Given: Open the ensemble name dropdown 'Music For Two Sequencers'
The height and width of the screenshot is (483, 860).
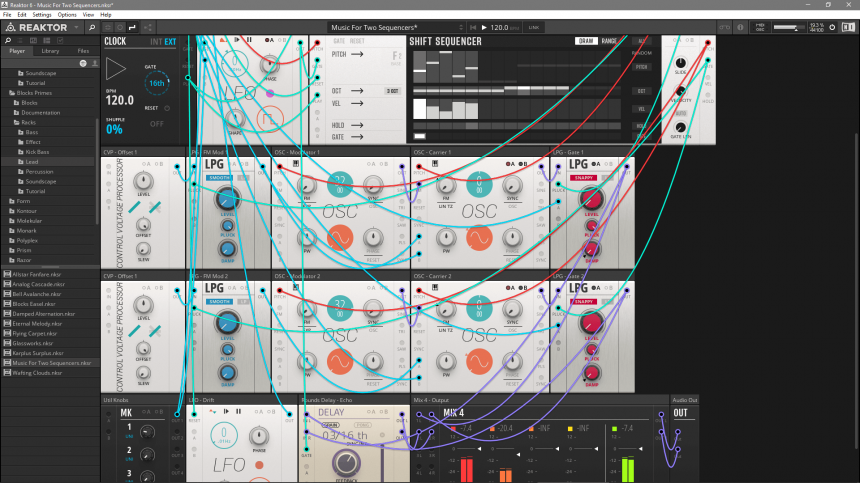Looking at the screenshot, I should pyautogui.click(x=397, y=27).
